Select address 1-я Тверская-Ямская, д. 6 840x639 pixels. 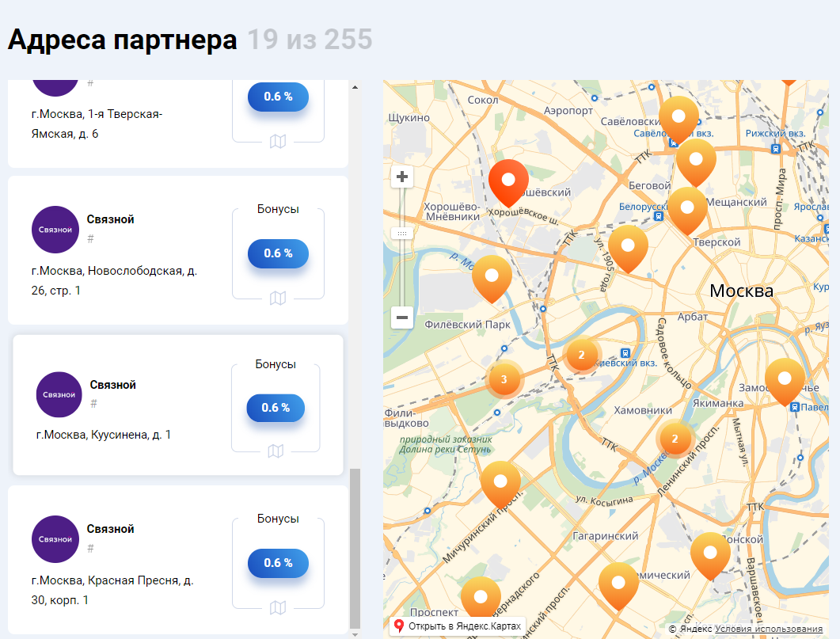point(97,124)
